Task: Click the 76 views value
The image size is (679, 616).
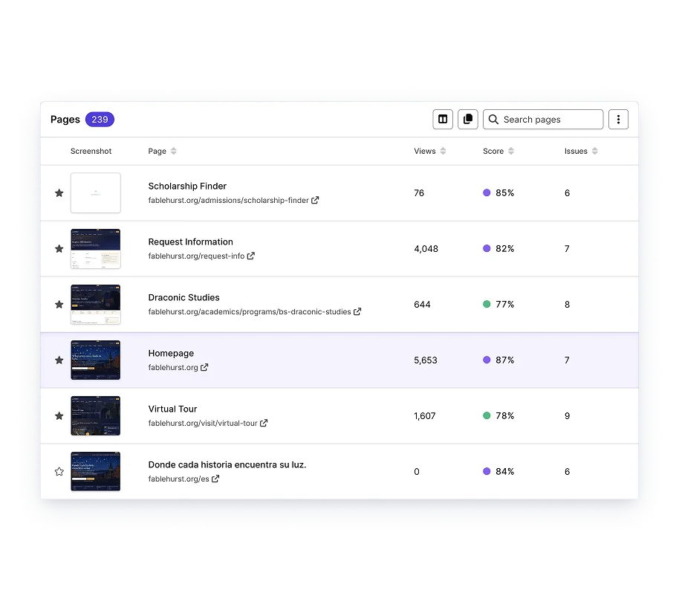Action: pos(419,192)
